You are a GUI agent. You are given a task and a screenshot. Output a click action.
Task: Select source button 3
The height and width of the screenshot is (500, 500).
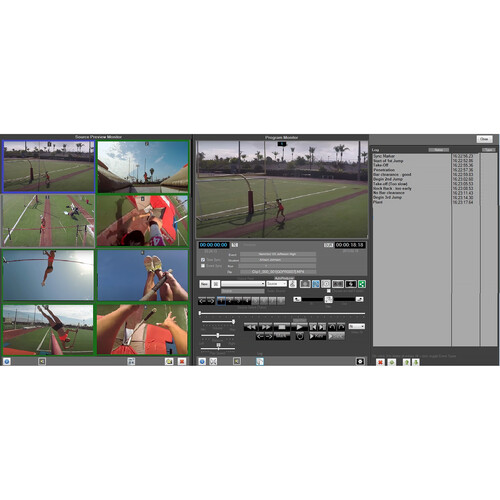(238, 301)
